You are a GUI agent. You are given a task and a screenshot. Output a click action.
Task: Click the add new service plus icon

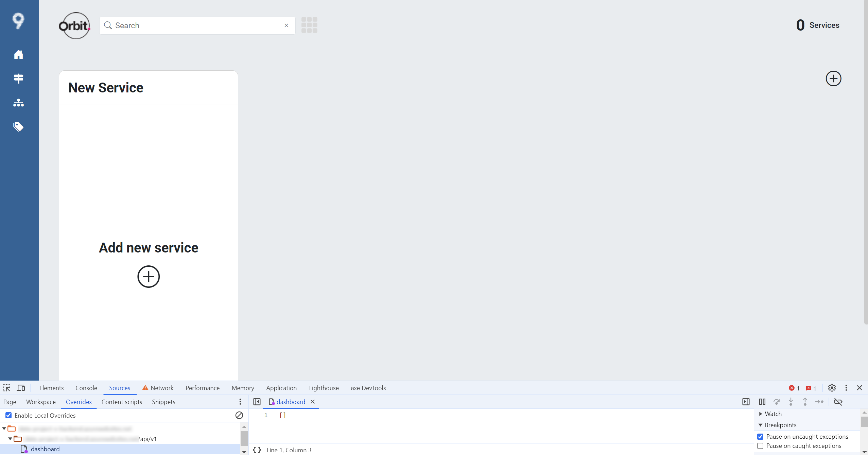tap(148, 277)
